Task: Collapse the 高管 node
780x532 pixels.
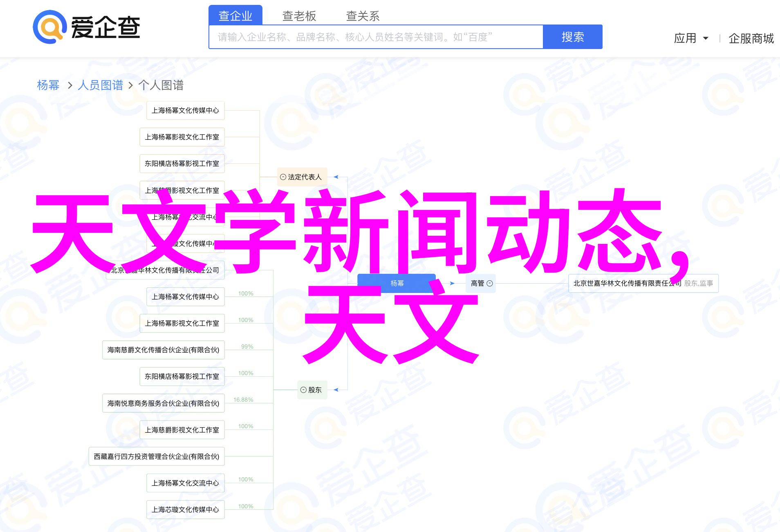Action: point(490,283)
